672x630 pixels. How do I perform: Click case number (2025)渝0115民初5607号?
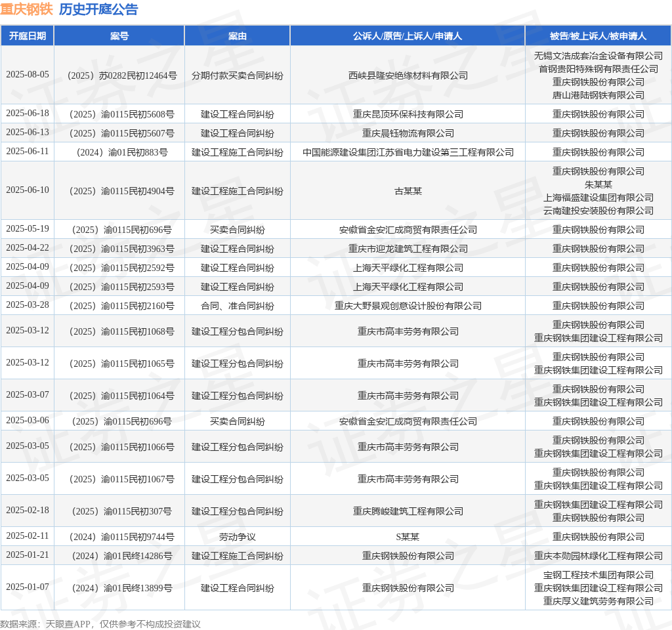tap(121, 133)
